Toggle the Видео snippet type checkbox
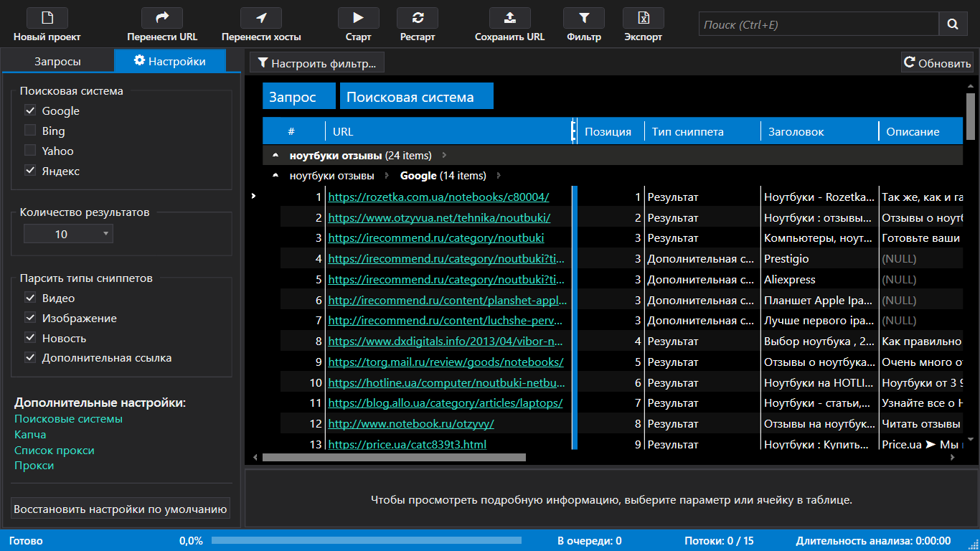Screen dimensions: 980x551 [x=30, y=298]
